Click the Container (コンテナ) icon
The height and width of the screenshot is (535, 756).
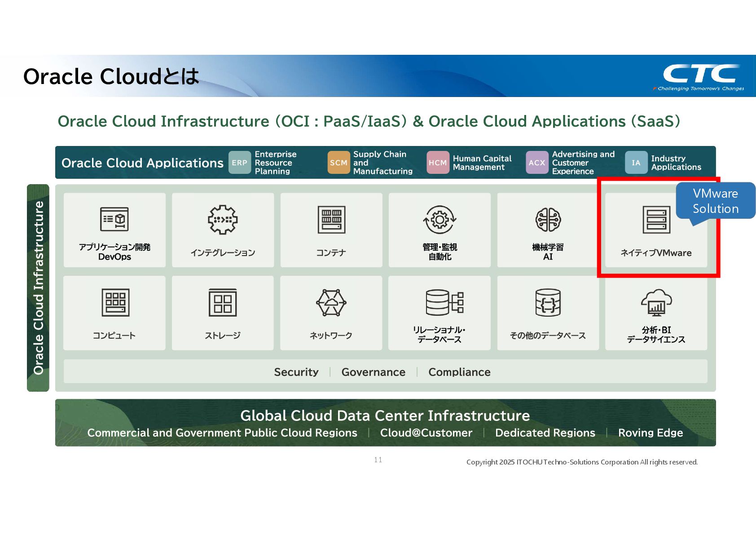(331, 220)
